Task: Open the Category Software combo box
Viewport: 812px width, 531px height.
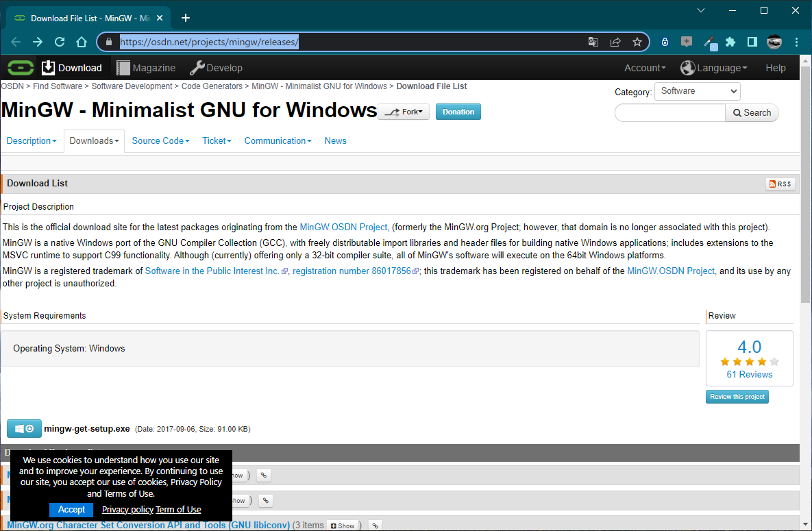Action: (698, 91)
